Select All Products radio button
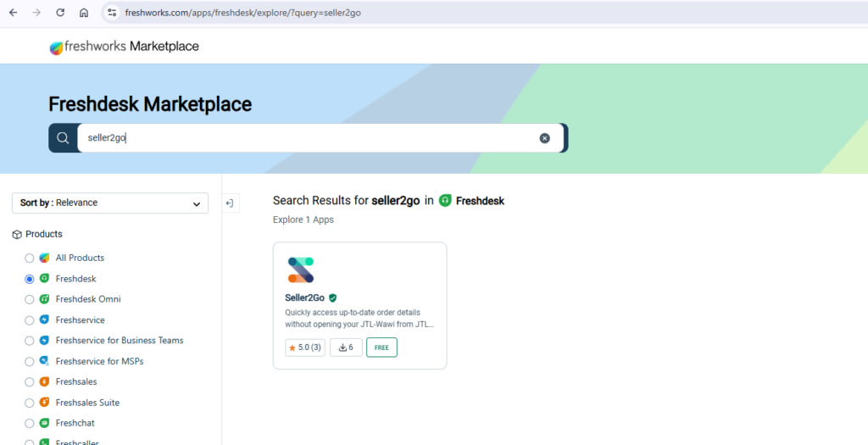 point(30,259)
